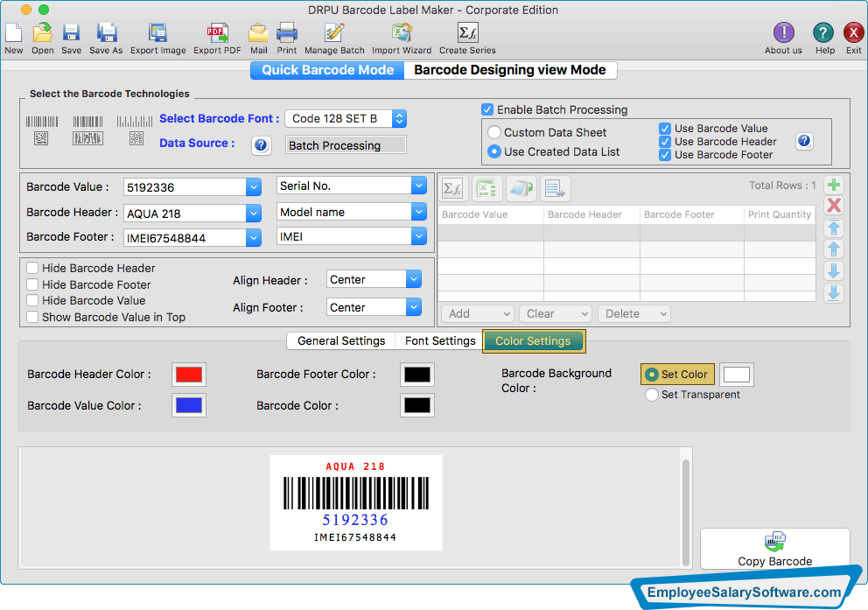
Task: Open the Font Settings tab
Action: (x=440, y=341)
